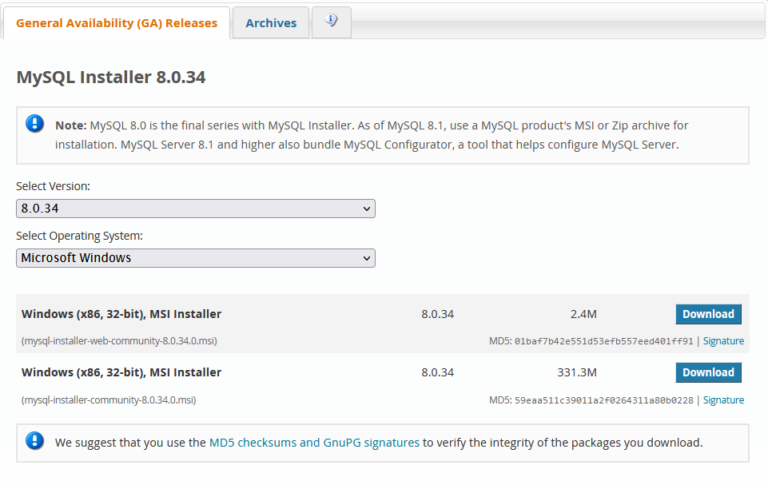Click the MD5 hash starting with 01baf7b42
768x485 pixels.
tap(603, 341)
